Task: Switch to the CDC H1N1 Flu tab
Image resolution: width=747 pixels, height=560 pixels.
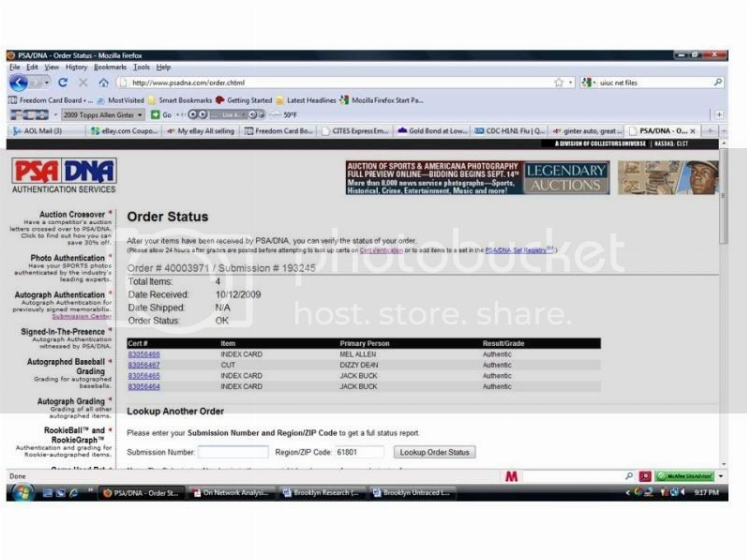Action: 509,131
